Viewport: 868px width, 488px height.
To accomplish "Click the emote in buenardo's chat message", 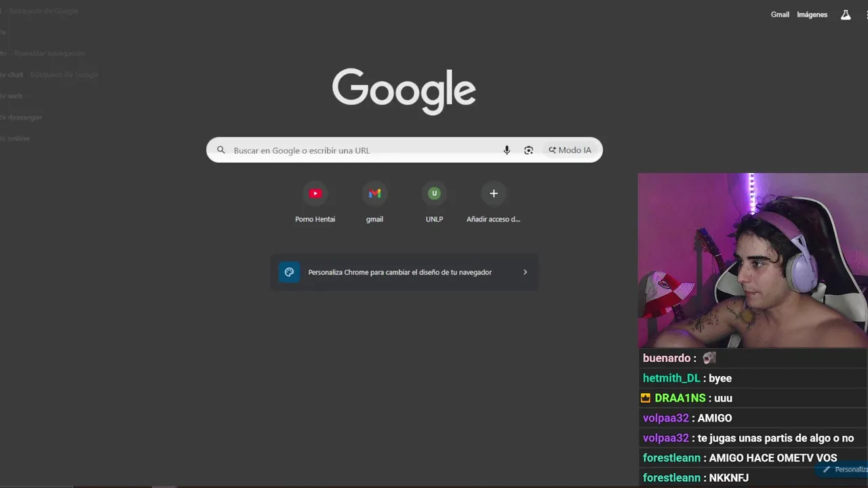I will [x=709, y=358].
